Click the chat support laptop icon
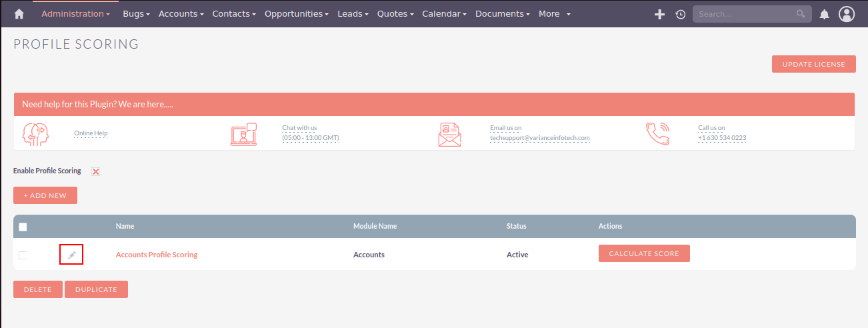 pos(243,134)
